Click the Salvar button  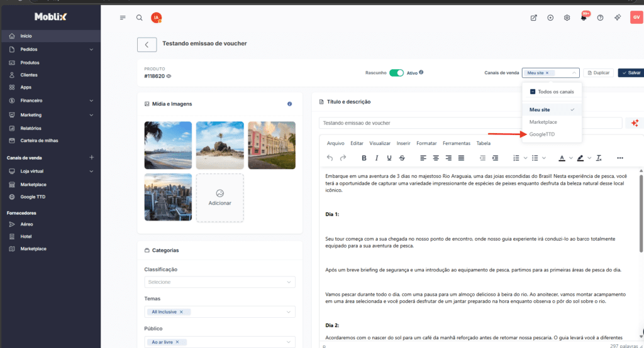pyautogui.click(x=631, y=73)
